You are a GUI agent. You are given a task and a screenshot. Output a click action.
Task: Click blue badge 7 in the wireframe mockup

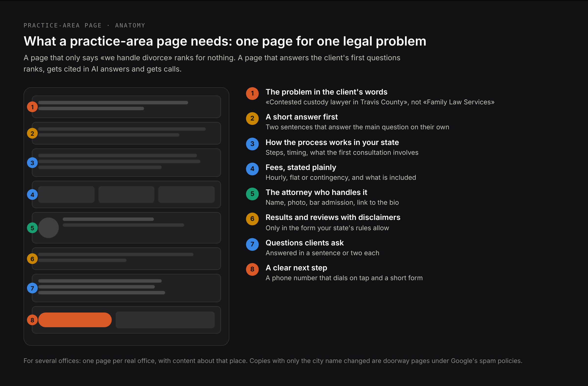point(32,288)
